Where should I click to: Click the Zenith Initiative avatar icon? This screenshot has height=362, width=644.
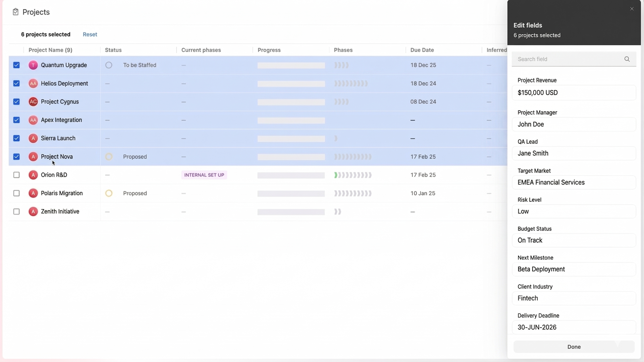pyautogui.click(x=33, y=211)
